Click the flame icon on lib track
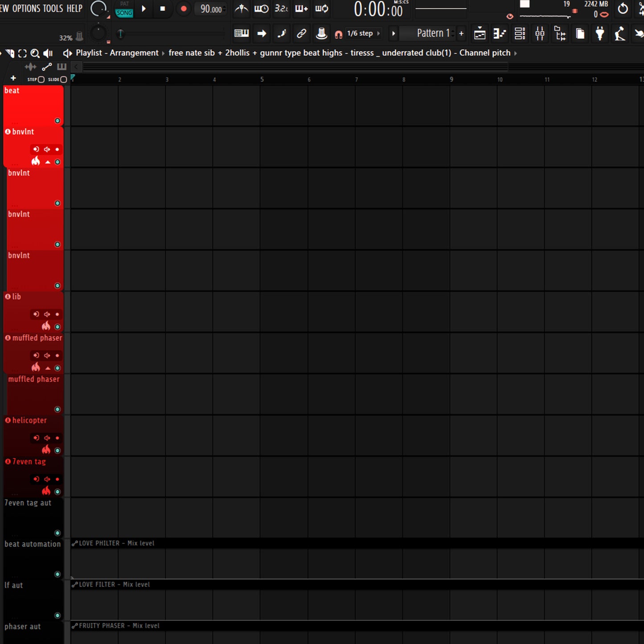644x644 pixels. pyautogui.click(x=46, y=326)
